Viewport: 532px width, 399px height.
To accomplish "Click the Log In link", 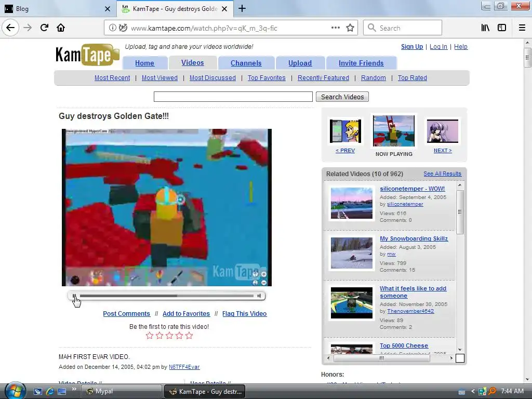I will coord(438,46).
